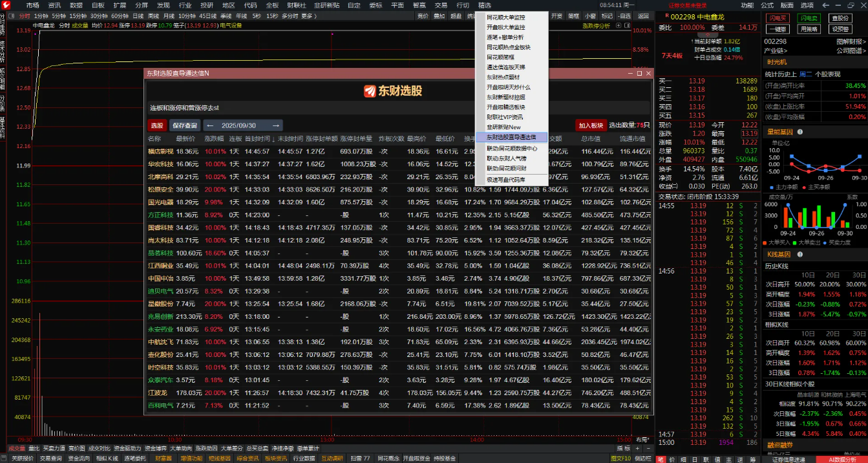Open the 指标 dropdown below the chart
Image resolution: width=868 pixels, height=463 pixels.
pos(623,448)
